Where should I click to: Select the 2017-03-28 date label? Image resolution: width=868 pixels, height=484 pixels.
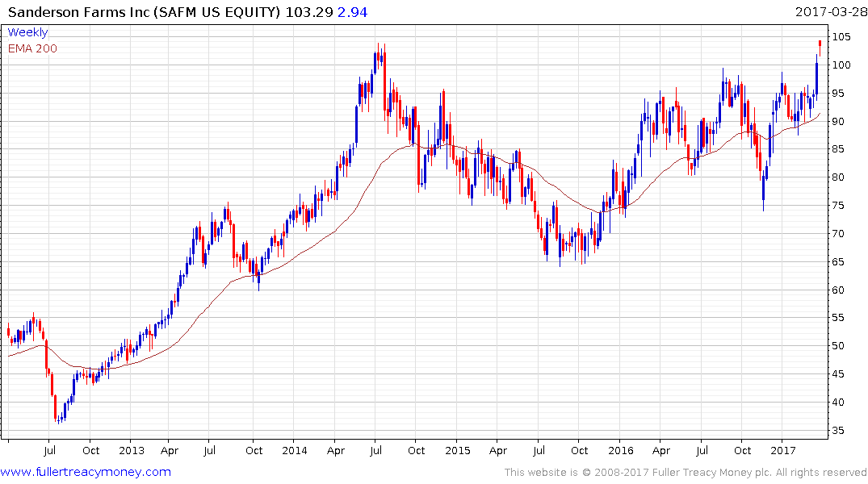[831, 11]
